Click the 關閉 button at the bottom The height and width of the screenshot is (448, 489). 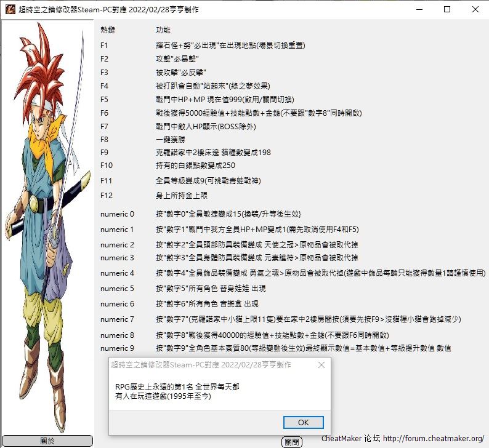[x=292, y=442]
